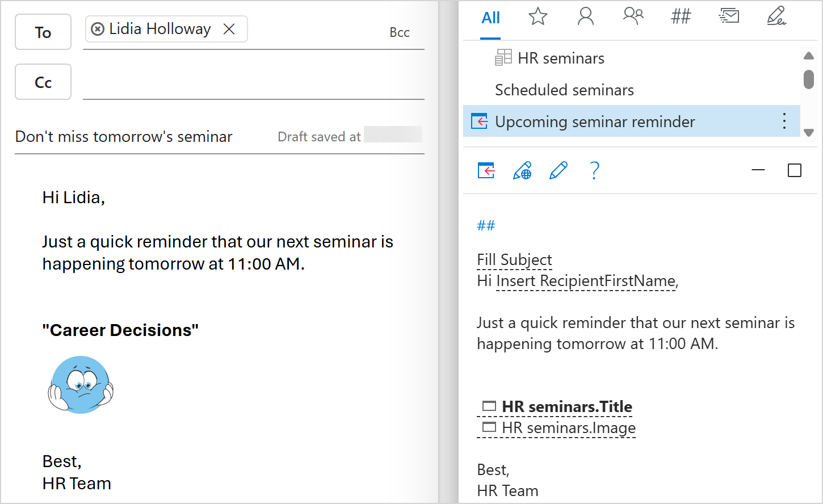The width and height of the screenshot is (823, 504).
Task: Click the Fill Subject macro field
Action: pos(514,259)
